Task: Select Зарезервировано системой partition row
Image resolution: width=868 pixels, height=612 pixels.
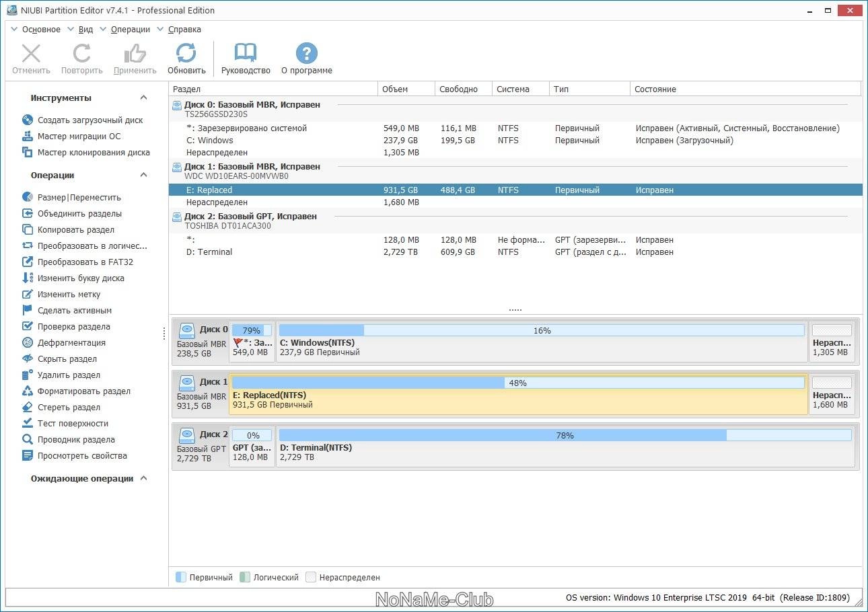Action: [x=515, y=128]
